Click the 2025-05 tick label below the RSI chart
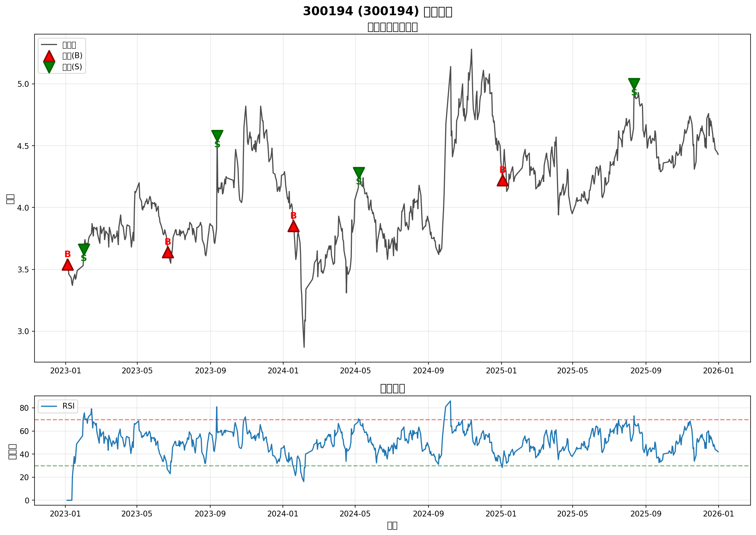Viewport: 756px width, 535px height. click(x=572, y=514)
